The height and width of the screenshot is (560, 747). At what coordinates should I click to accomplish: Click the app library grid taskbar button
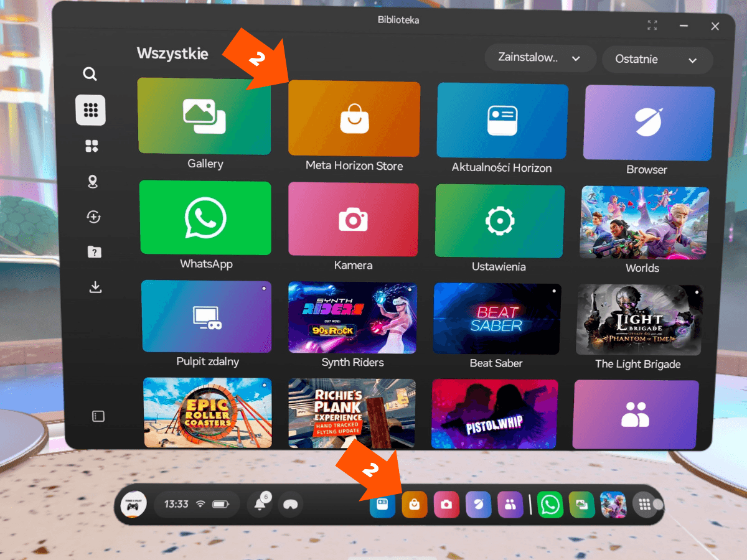[646, 505]
